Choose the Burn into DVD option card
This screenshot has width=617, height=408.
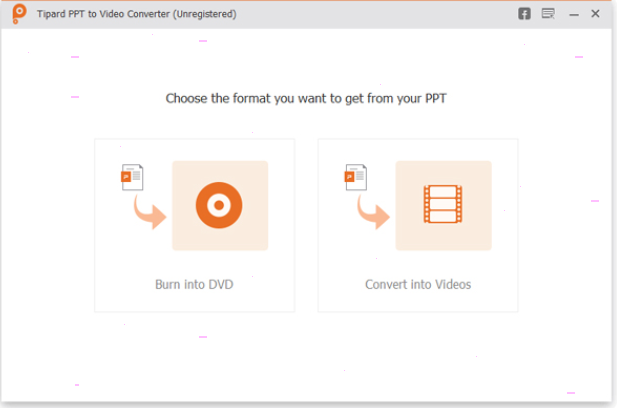click(195, 225)
